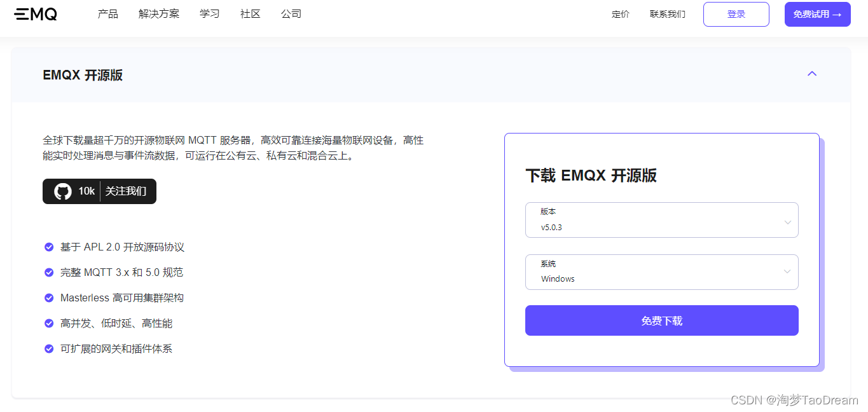Click the text Masterless 高可用集群架构
The height and width of the screenshot is (412, 868).
pos(122,298)
